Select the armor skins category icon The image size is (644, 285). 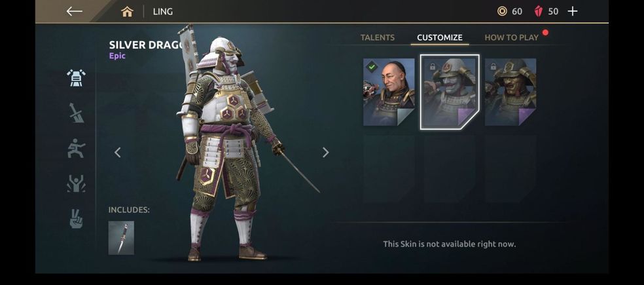pyautogui.click(x=77, y=78)
